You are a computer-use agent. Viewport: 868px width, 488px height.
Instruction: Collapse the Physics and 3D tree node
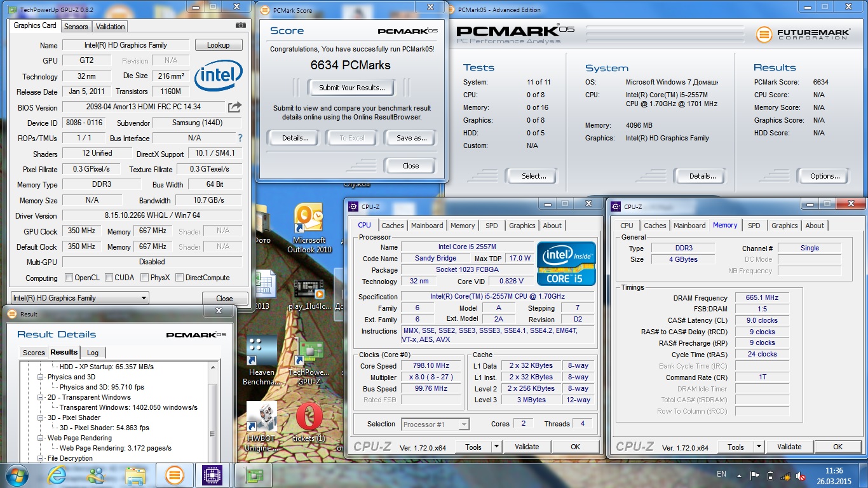[x=42, y=377]
